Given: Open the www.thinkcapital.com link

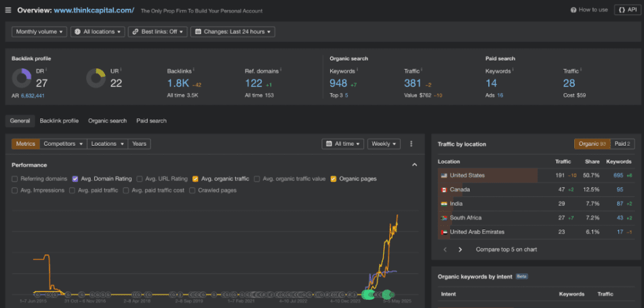Looking at the screenshot, I should point(94,10).
